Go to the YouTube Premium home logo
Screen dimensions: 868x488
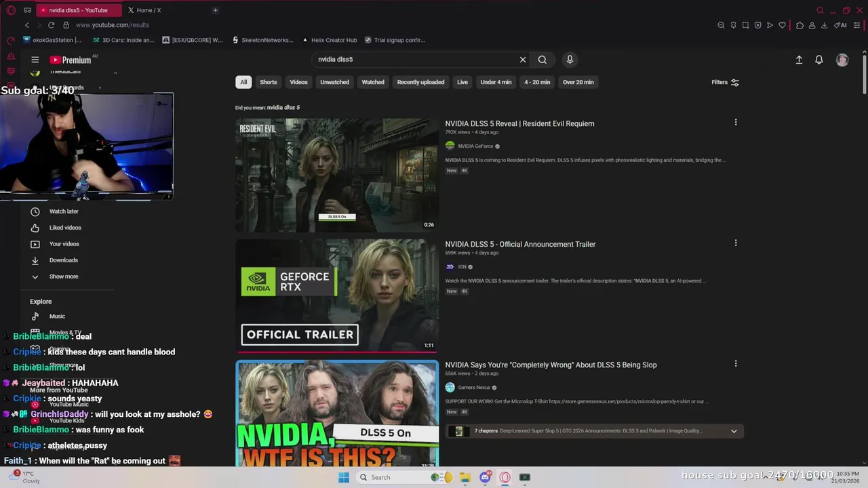71,60
